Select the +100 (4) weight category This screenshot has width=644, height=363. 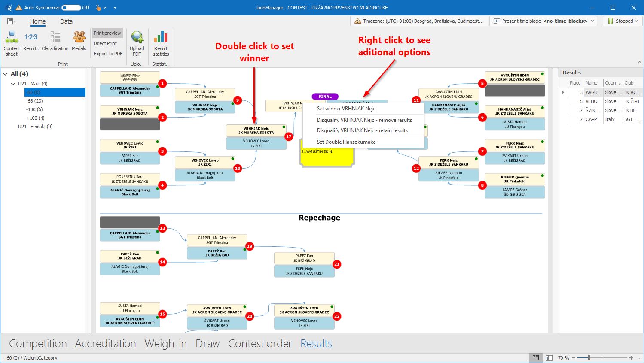pyautogui.click(x=35, y=118)
